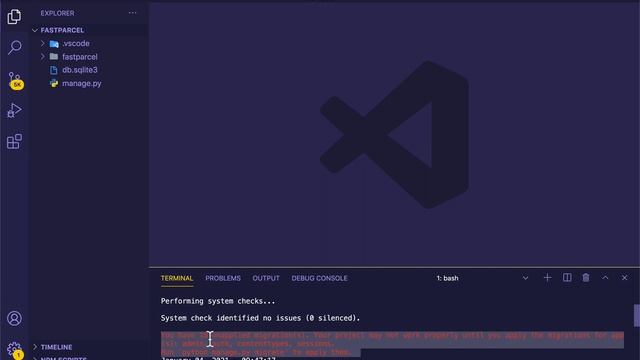Open the terminal selector dropdown arrow
The height and width of the screenshot is (360, 640).
[x=525, y=278]
